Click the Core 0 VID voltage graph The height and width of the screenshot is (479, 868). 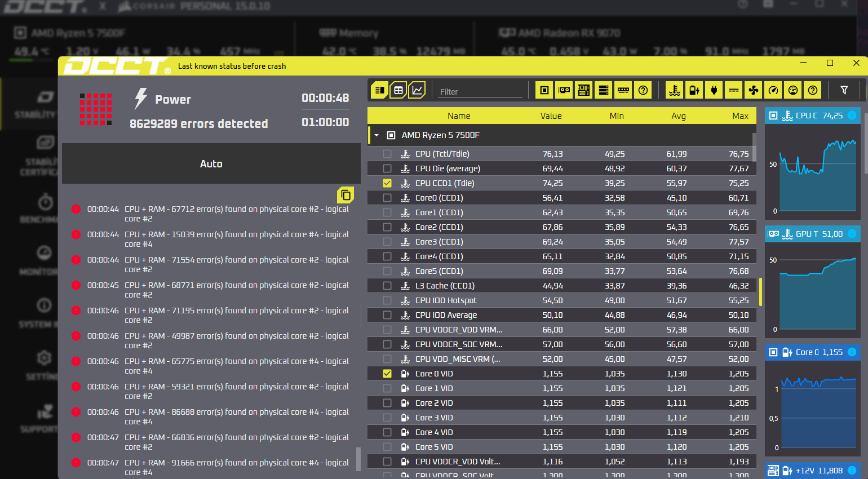(813, 409)
